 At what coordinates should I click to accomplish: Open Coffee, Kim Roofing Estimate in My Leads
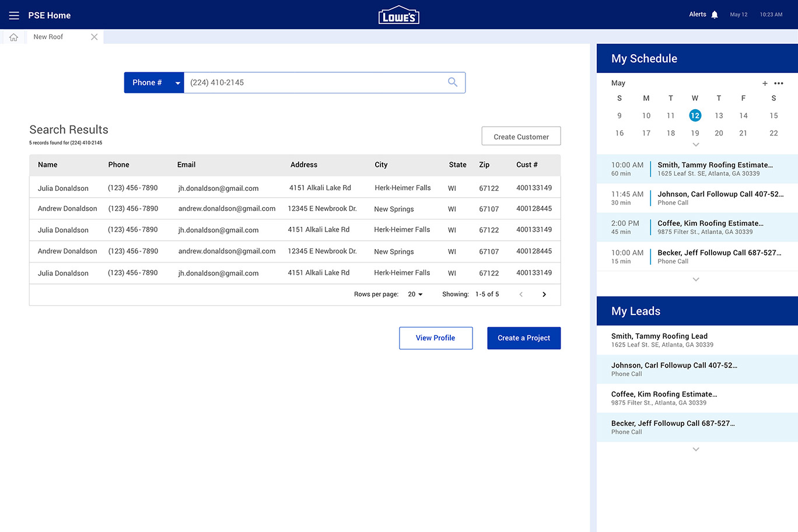click(697, 398)
